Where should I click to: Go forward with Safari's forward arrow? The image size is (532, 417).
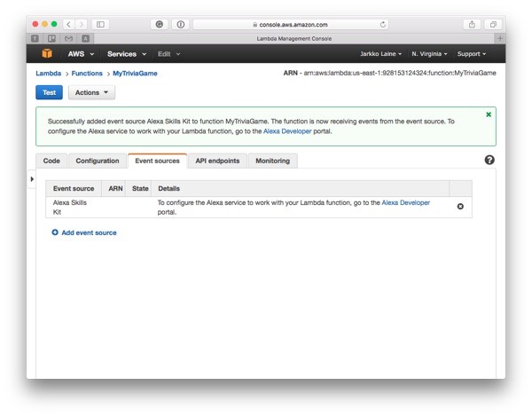[x=81, y=25]
